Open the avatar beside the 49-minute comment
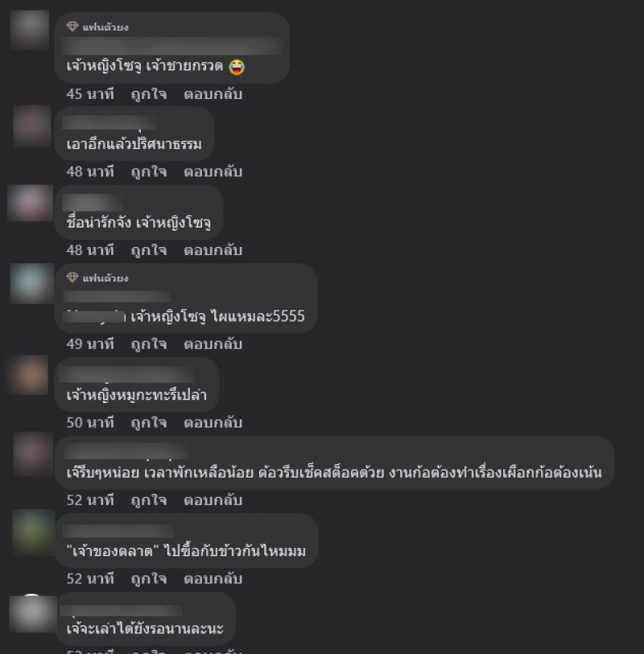This screenshot has height=654, width=644. click(x=32, y=283)
